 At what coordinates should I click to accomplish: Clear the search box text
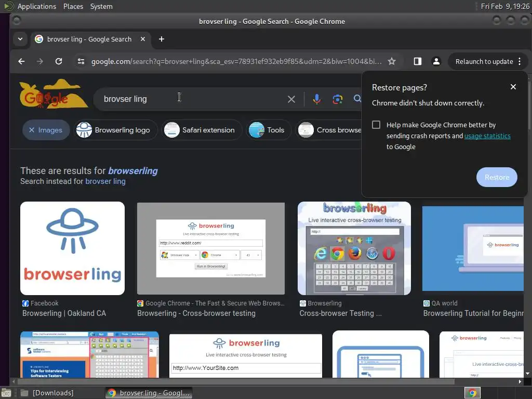pyautogui.click(x=291, y=99)
